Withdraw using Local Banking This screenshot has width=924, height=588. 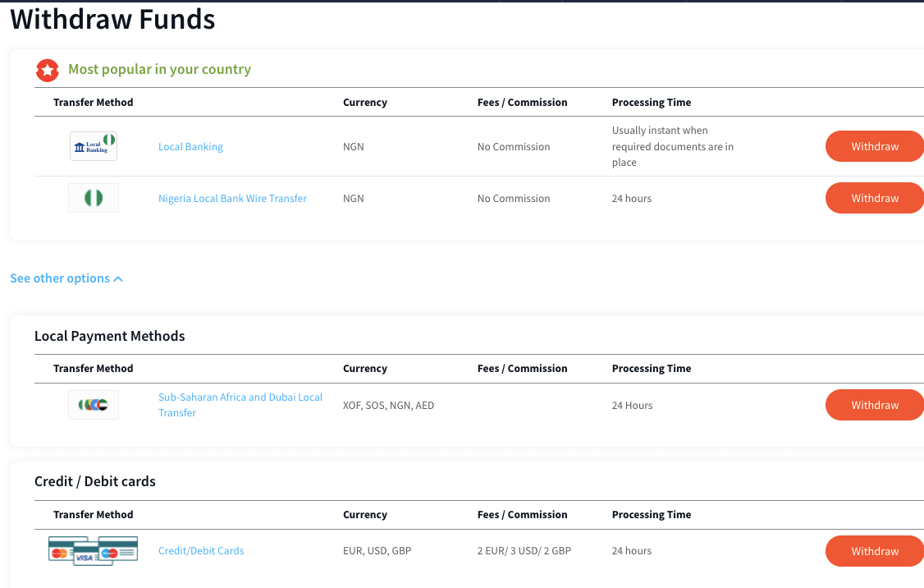[x=875, y=146]
